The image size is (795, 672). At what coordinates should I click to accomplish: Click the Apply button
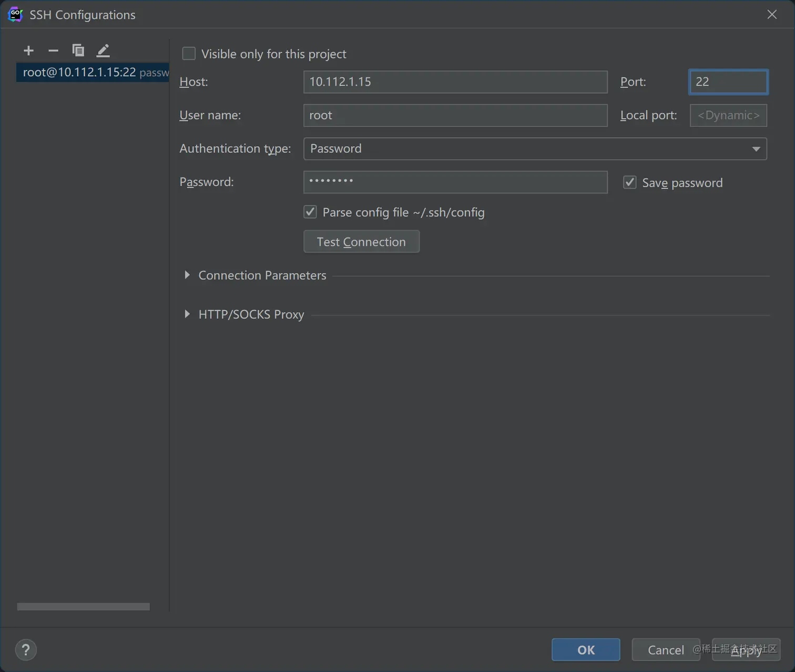(x=746, y=650)
